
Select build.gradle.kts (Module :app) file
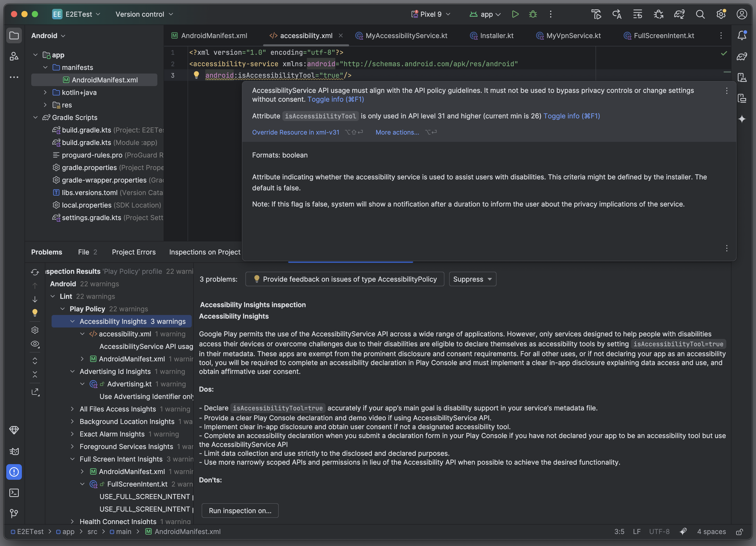[x=104, y=142]
